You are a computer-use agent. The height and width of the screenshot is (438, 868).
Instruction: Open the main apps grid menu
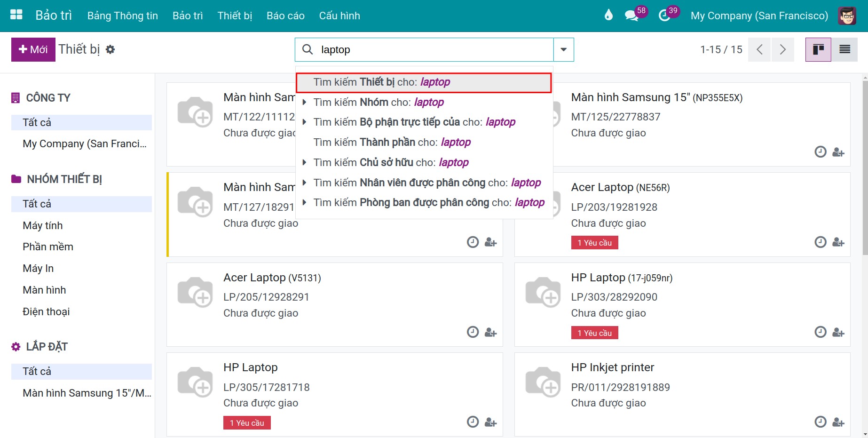pyautogui.click(x=16, y=15)
